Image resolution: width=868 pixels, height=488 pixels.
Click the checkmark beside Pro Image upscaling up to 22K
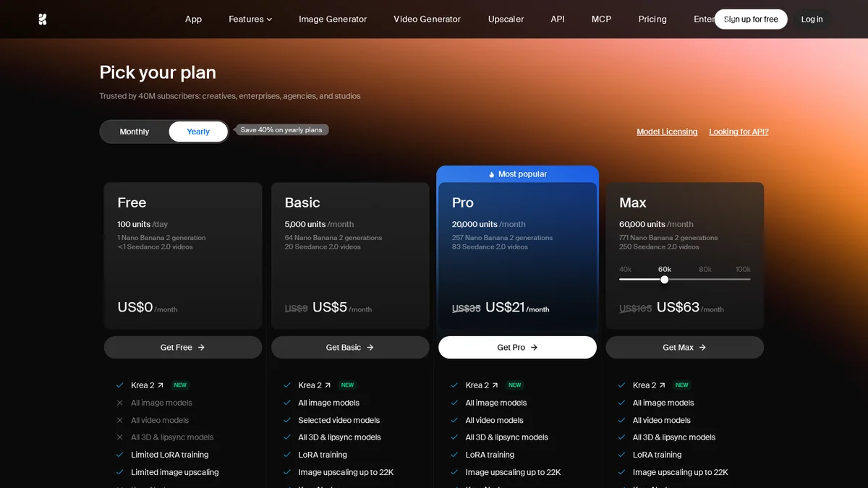tap(454, 472)
